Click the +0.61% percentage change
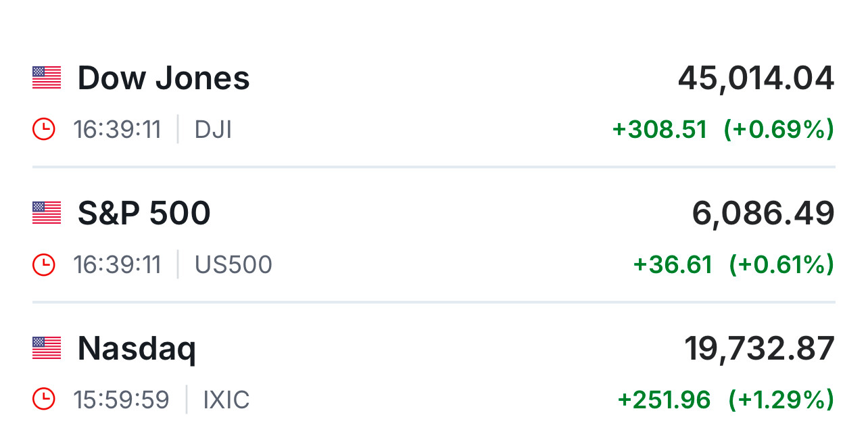 [781, 264]
